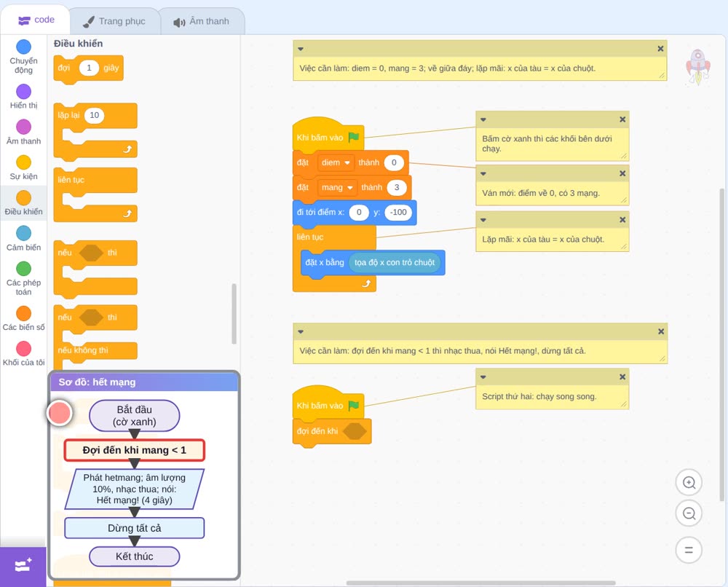Open the add extension button
This screenshot has height=587, width=728.
(x=23, y=566)
